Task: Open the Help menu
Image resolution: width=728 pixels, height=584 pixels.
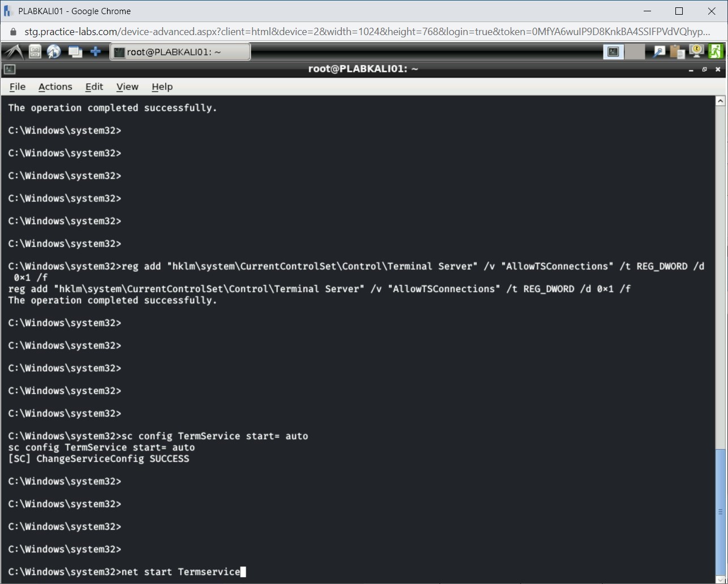Action: click(162, 87)
